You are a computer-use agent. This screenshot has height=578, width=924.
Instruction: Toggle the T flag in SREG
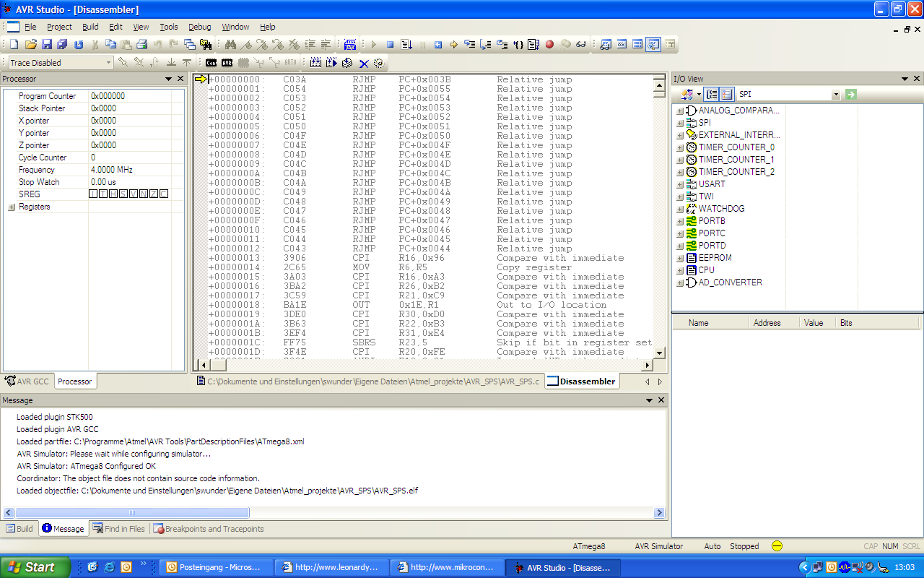pos(103,194)
